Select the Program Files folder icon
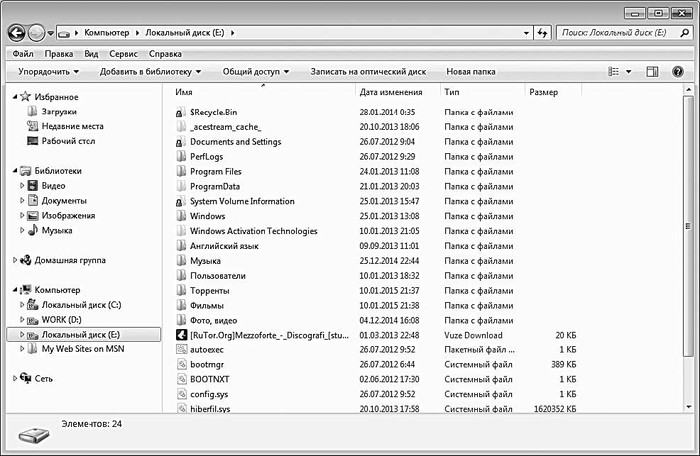 pos(181,172)
